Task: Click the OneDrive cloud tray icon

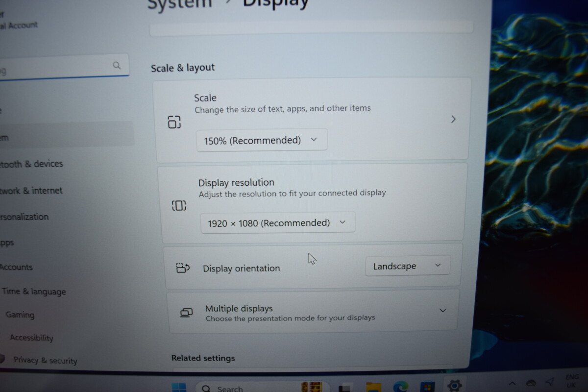Action: click(531, 382)
